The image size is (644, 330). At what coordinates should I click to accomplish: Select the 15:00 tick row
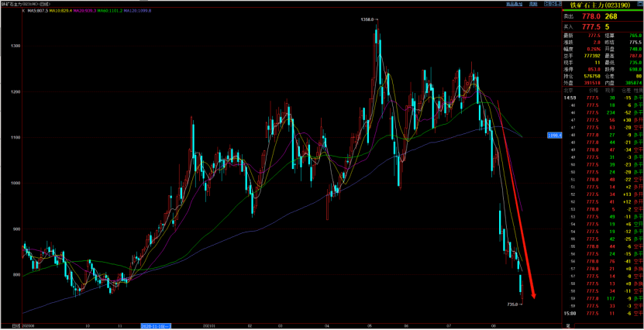pyautogui.click(x=602, y=314)
